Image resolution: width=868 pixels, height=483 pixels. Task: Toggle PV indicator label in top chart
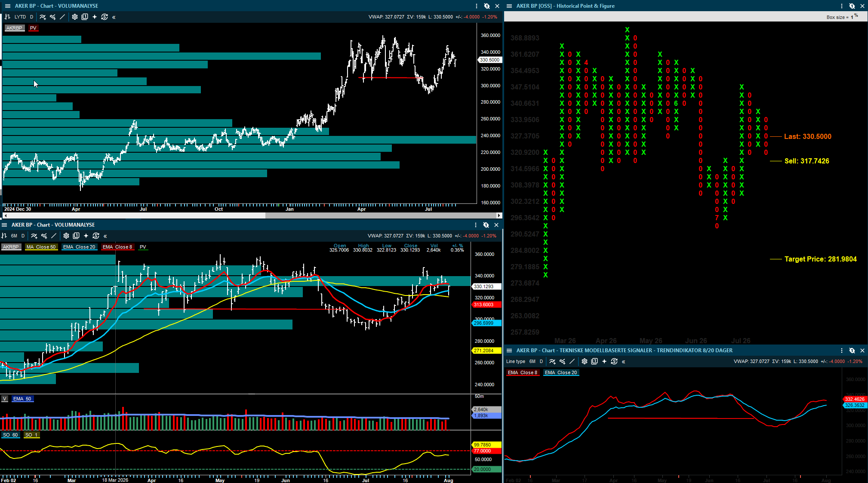[x=33, y=28]
